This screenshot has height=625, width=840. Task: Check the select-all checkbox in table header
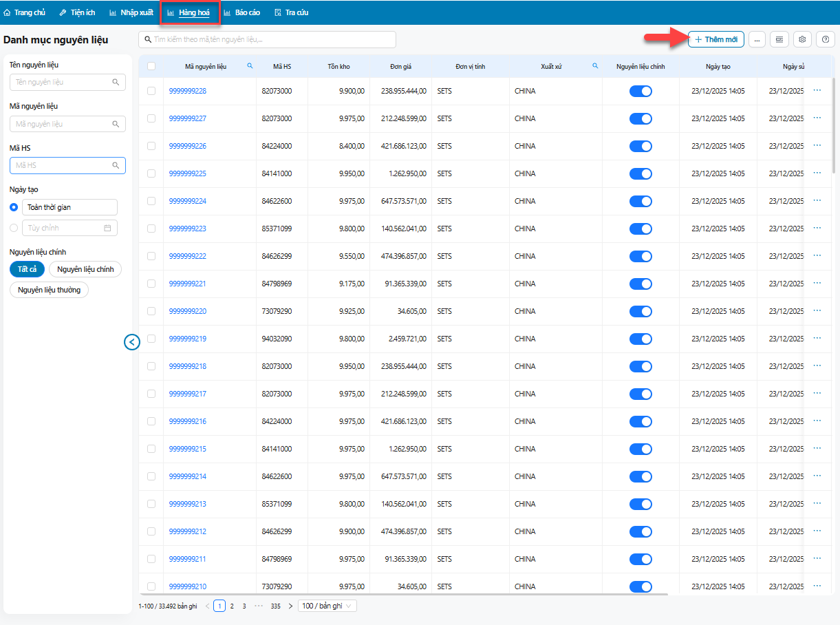click(151, 67)
